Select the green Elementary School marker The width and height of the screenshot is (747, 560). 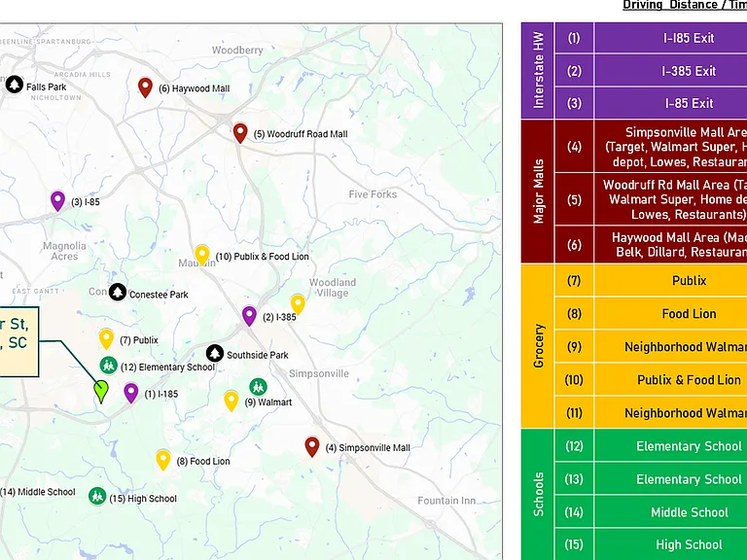109,366
